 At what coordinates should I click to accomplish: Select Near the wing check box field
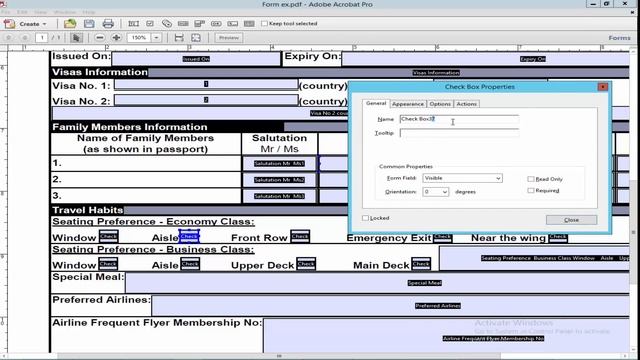(558, 237)
